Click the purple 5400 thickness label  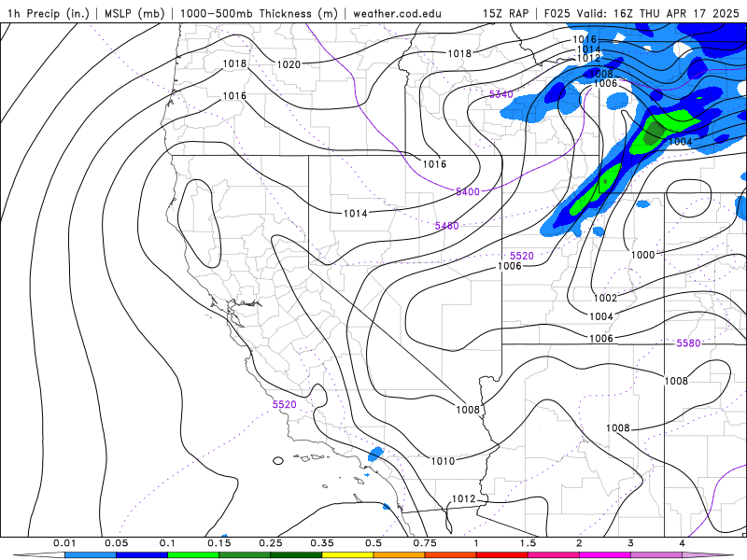468,192
